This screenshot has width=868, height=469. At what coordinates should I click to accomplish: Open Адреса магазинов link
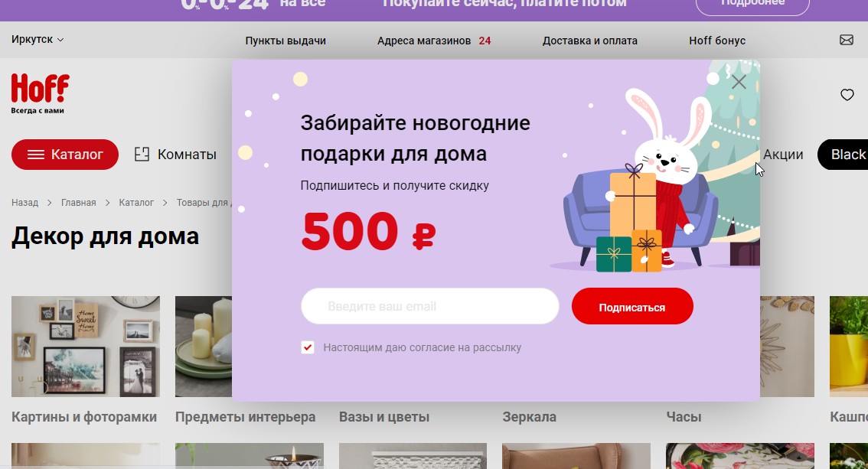coord(424,41)
